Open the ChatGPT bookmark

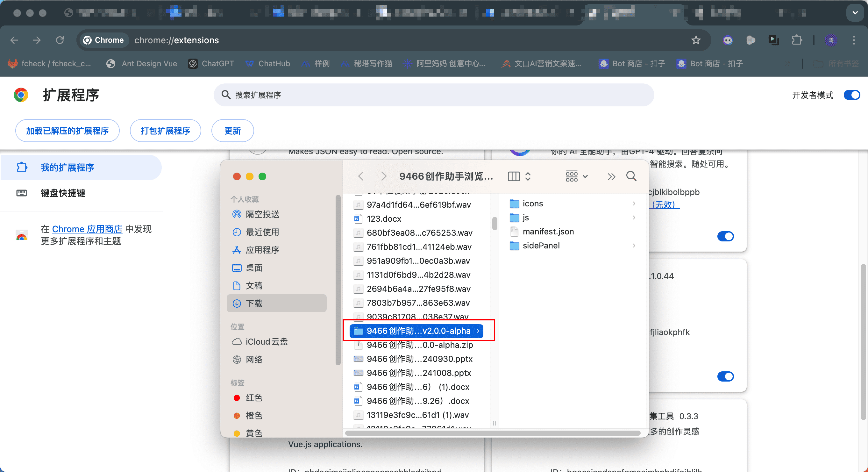(211, 63)
